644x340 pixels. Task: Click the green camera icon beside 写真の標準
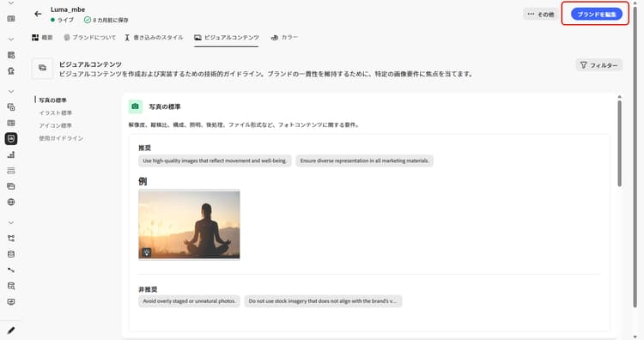tap(135, 106)
